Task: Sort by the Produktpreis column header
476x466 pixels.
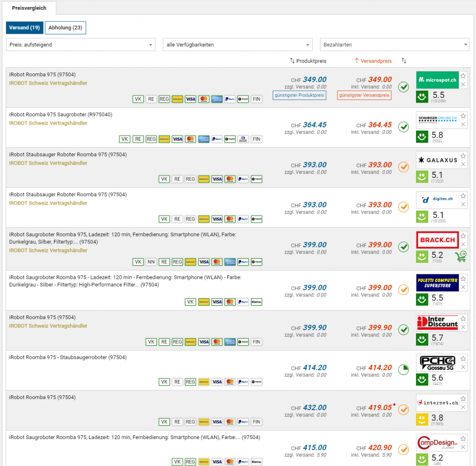Action: [308, 61]
